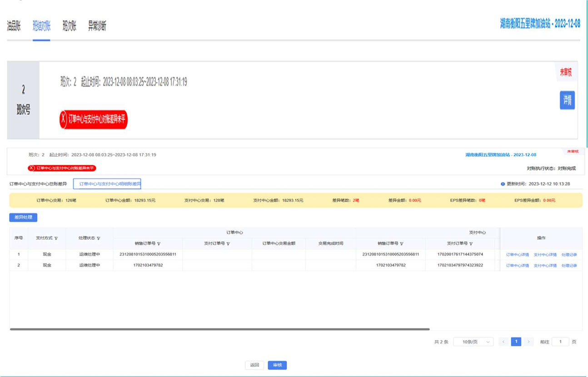Click the 前往 page number input field
Screen dimensions: 588x377
(560, 342)
